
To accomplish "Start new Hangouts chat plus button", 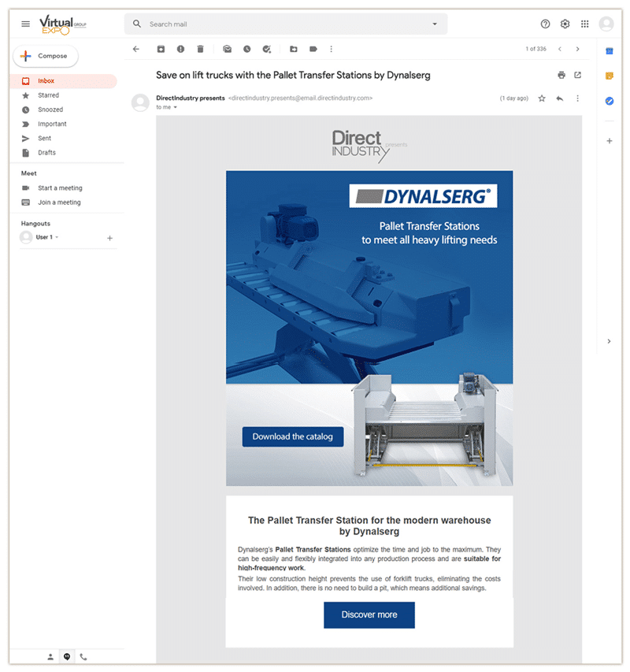I will (x=109, y=238).
